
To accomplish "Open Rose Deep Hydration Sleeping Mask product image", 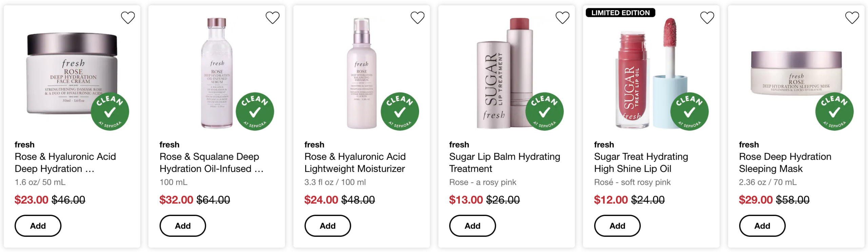I will coord(796,73).
